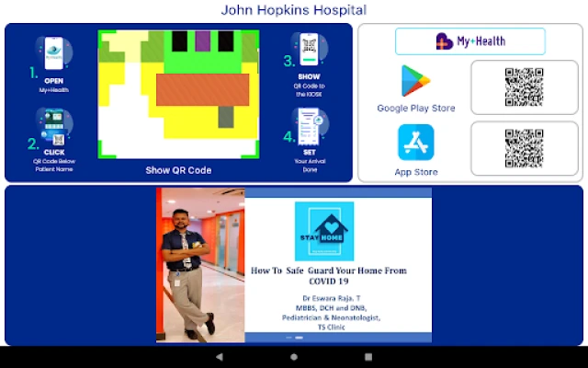
Task: Tap the App Store QR code
Action: (x=525, y=148)
